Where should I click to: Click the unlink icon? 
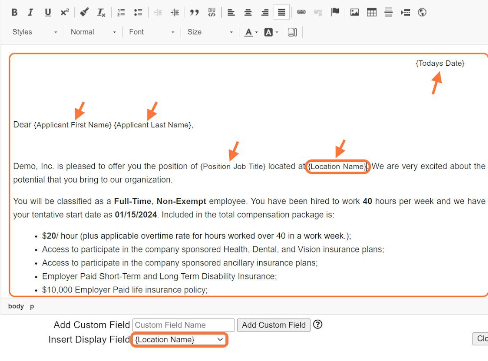318,13
